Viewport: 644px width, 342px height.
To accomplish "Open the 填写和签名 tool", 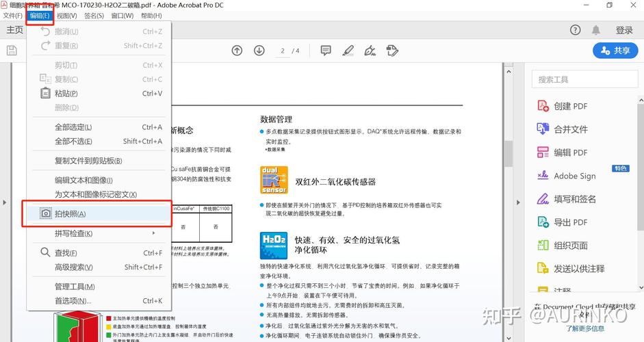I will pyautogui.click(x=567, y=199).
